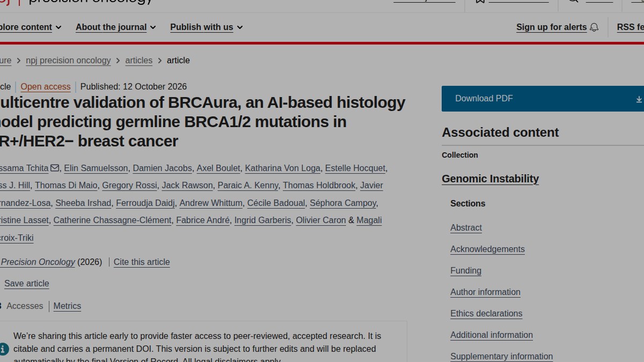Open author Elin Samuelsson's details
This screenshot has height=362, width=644.
pyautogui.click(x=96, y=168)
